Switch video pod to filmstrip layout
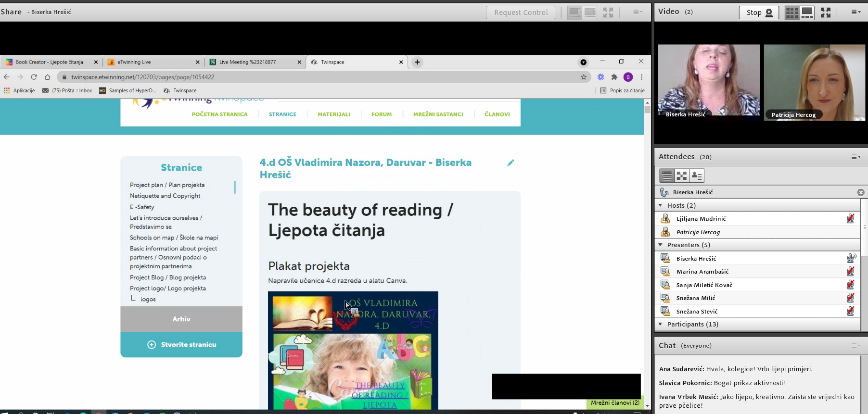868x414 pixels. (x=807, y=13)
